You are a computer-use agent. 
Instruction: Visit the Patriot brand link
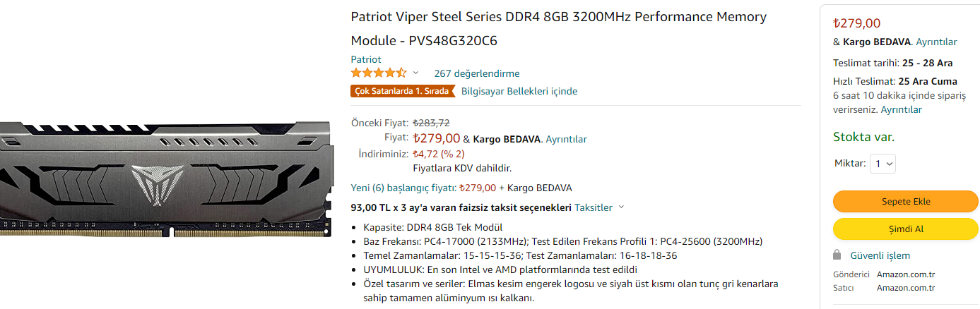(x=366, y=59)
